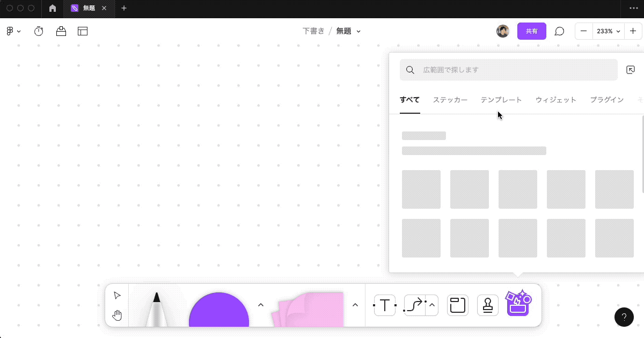Viewport: 644px width, 338px height.
Task: Select the connector line tool
Action: (414, 305)
